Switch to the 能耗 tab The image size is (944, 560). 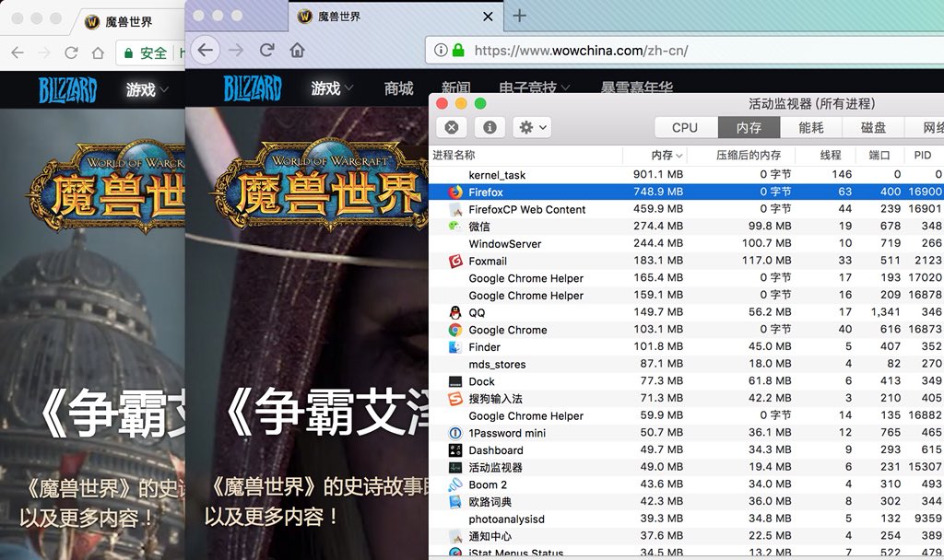(811, 127)
